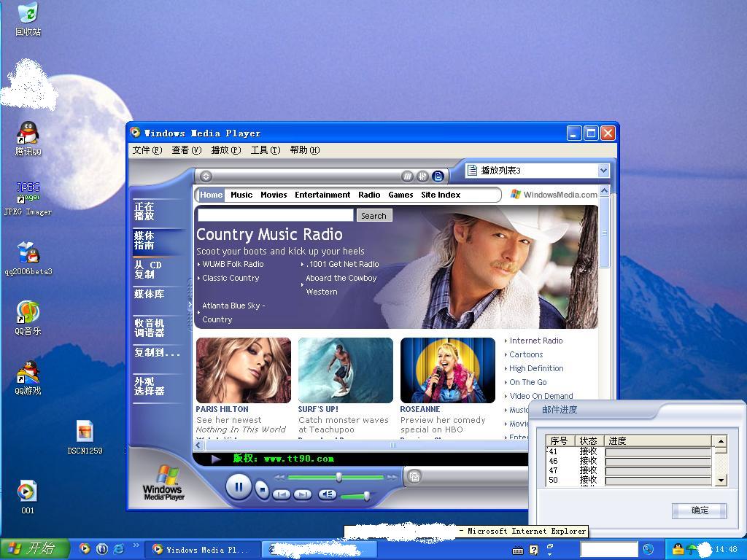This screenshot has height=560, width=747.
Task: Open the Radio tab in media guide
Action: [369, 195]
